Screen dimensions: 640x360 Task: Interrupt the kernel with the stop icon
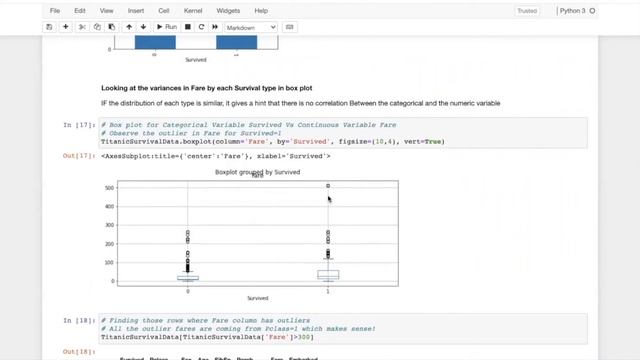click(188, 27)
